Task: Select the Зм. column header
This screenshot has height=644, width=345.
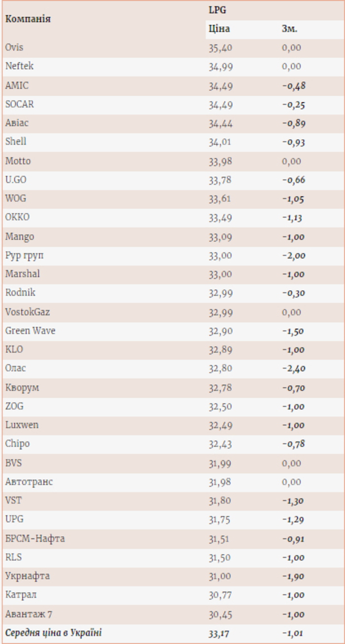Action: (x=289, y=29)
